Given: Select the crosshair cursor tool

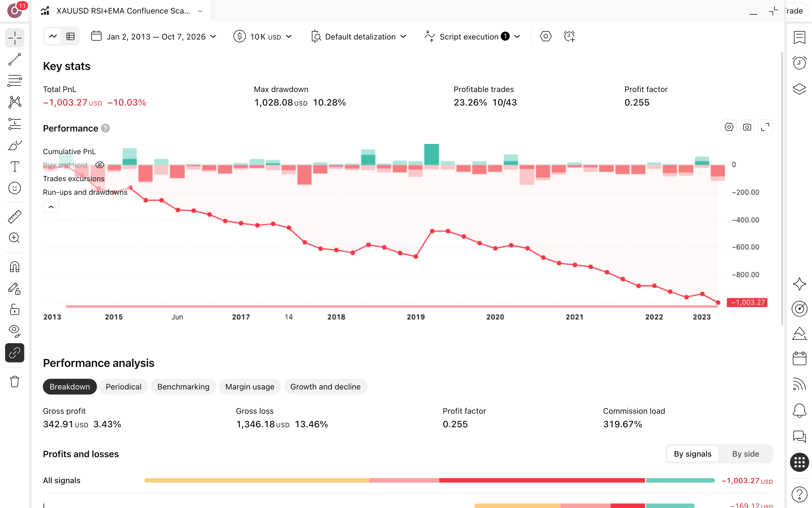Looking at the screenshot, I should (14, 38).
